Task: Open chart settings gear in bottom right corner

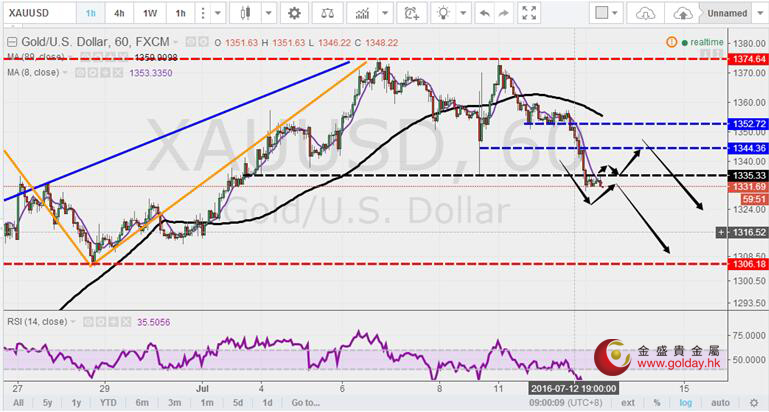Action: (753, 403)
